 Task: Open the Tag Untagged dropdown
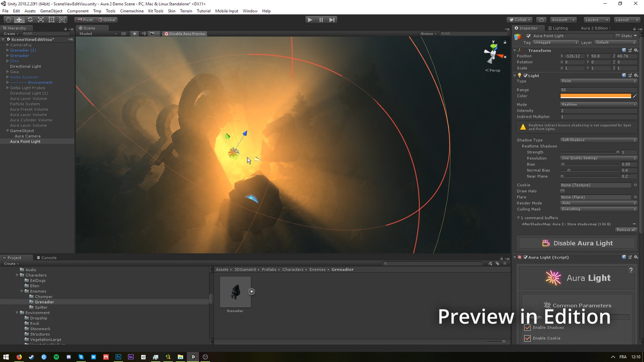(556, 42)
